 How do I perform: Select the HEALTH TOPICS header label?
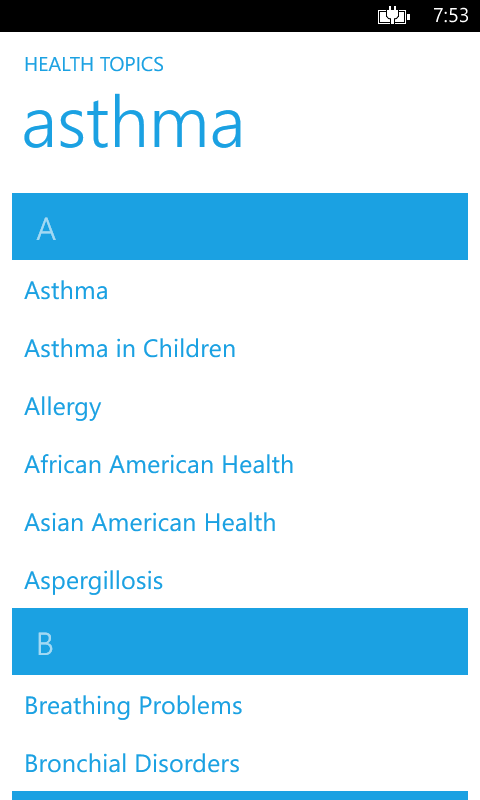point(94,65)
